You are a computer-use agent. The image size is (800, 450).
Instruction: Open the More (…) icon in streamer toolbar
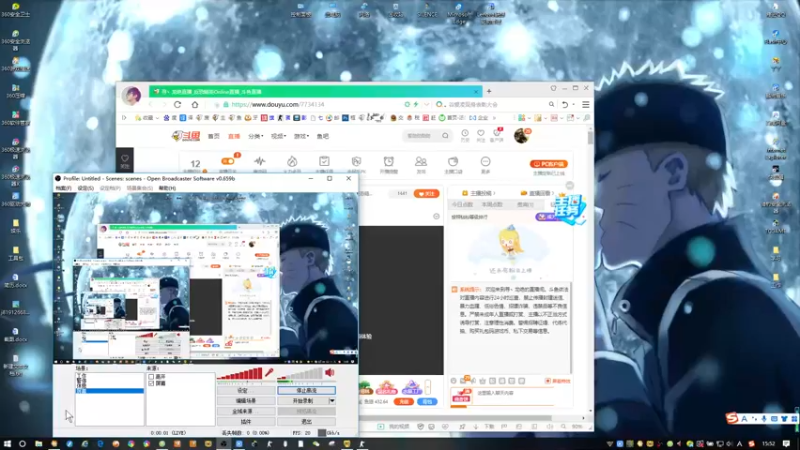point(485,162)
